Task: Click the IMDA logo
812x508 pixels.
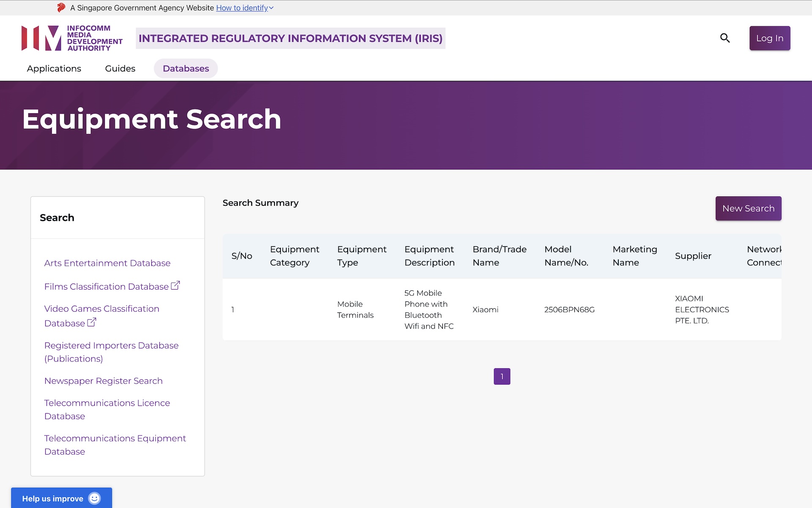Action: (72, 38)
